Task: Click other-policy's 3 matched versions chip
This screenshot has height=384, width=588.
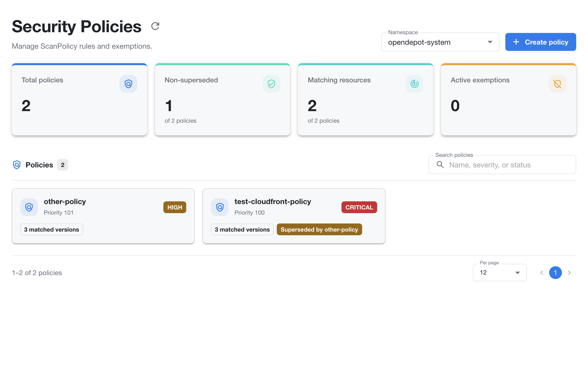Action: 52,229
